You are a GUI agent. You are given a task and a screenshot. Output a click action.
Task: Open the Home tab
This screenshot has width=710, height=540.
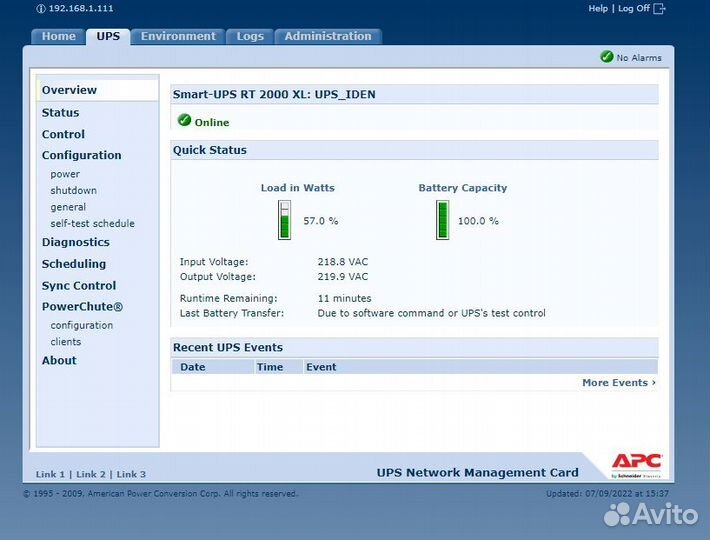pos(58,36)
